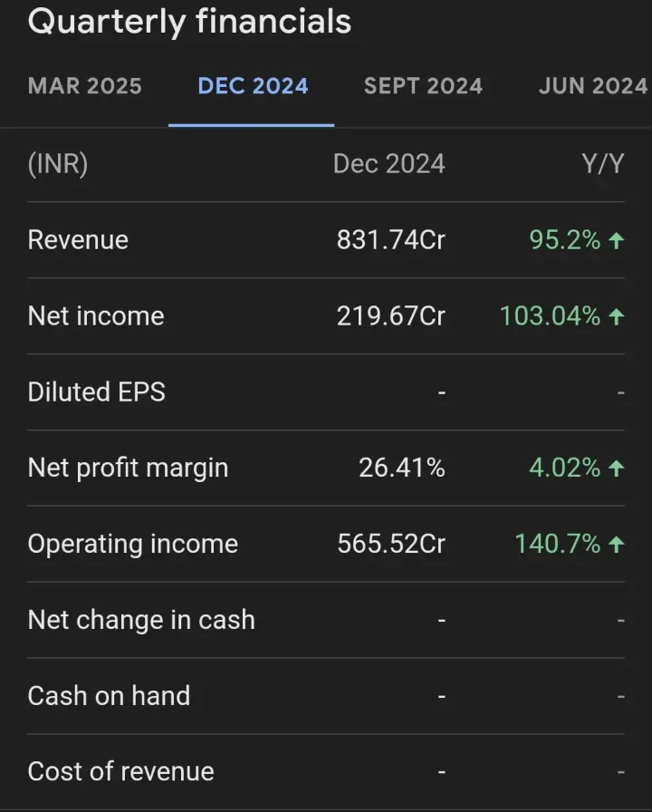The width and height of the screenshot is (652, 812).
Task: Click the Net change in cash label
Action: (141, 621)
